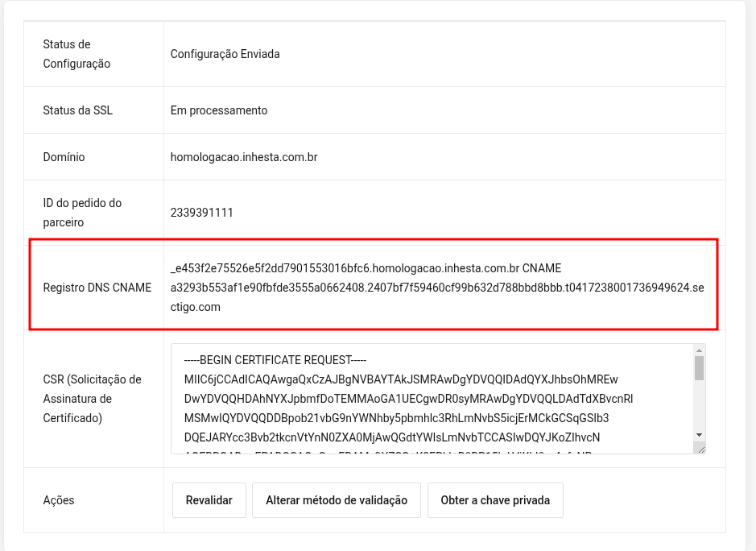The width and height of the screenshot is (756, 551).
Task: Click the Ações row label
Action: click(58, 500)
